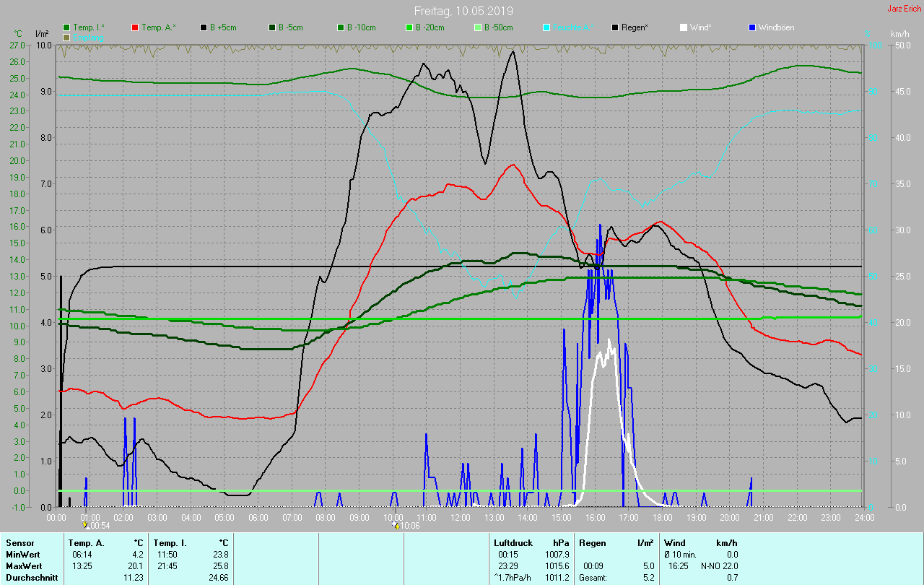Click the km/h axis unit label at top right

899,34
